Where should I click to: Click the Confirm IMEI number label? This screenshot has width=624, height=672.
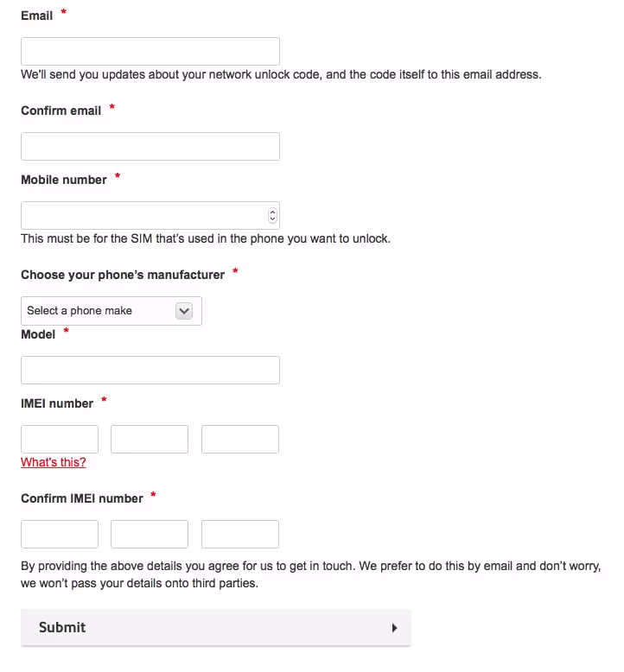pos(82,498)
